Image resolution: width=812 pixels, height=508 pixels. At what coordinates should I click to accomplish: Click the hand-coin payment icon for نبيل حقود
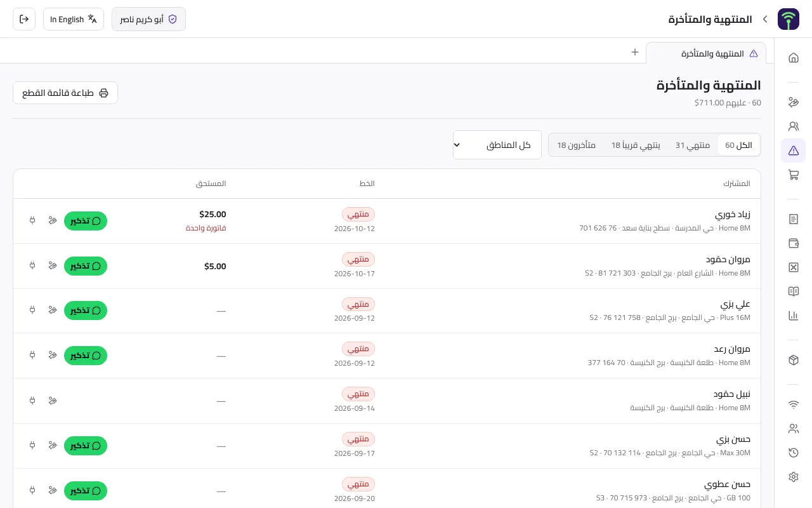pos(53,401)
